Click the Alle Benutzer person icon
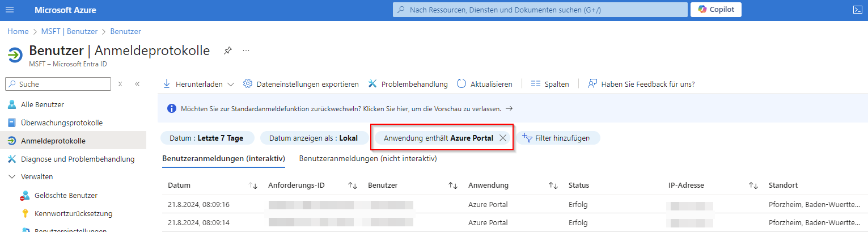Screen dimensions: 868x232 coord(12,104)
